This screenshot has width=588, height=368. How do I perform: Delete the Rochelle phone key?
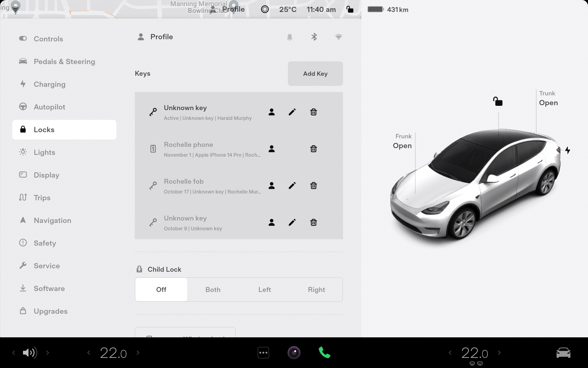click(313, 149)
